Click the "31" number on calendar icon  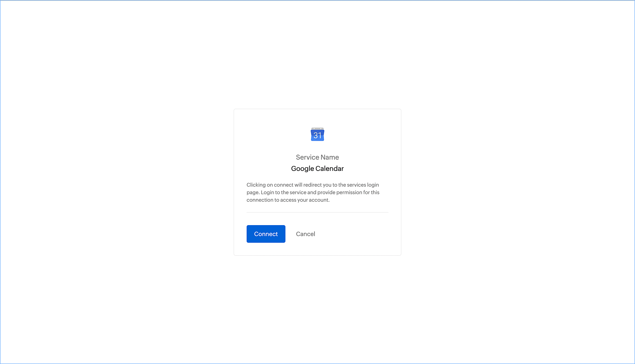[317, 136]
